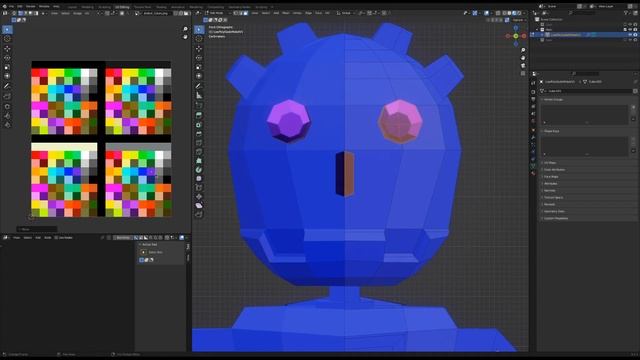Add a new vertex group with plus button
The image size is (640, 360).
633,107
